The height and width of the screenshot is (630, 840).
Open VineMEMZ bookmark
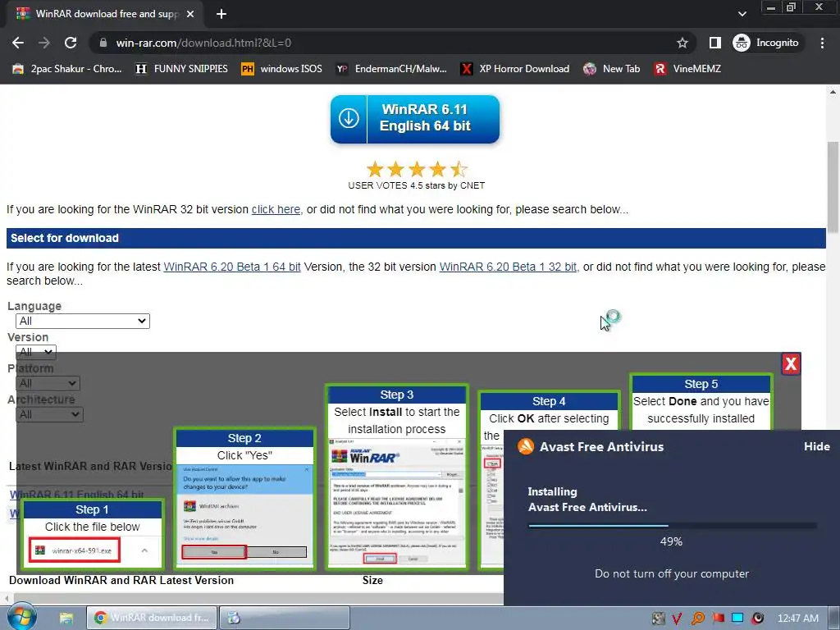688,69
